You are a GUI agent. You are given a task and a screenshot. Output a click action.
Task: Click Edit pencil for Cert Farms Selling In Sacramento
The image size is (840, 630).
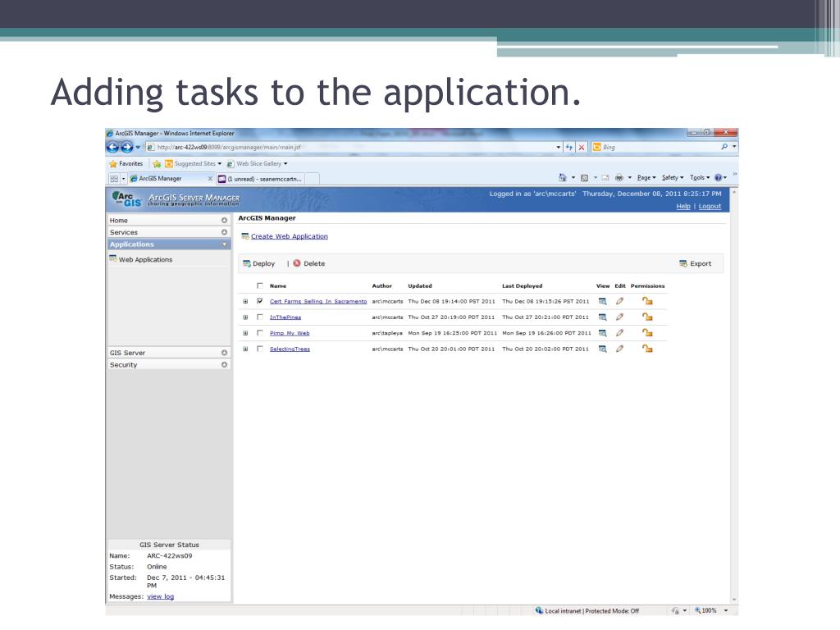[x=620, y=301]
